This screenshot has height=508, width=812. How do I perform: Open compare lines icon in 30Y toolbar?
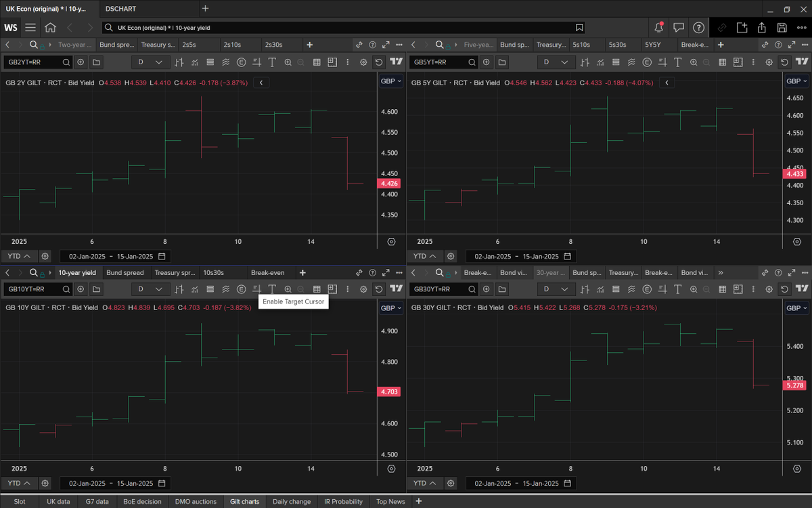pyautogui.click(x=631, y=289)
